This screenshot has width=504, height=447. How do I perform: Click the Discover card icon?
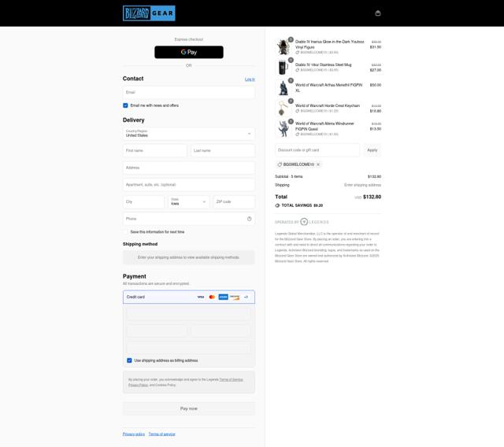coord(235,297)
